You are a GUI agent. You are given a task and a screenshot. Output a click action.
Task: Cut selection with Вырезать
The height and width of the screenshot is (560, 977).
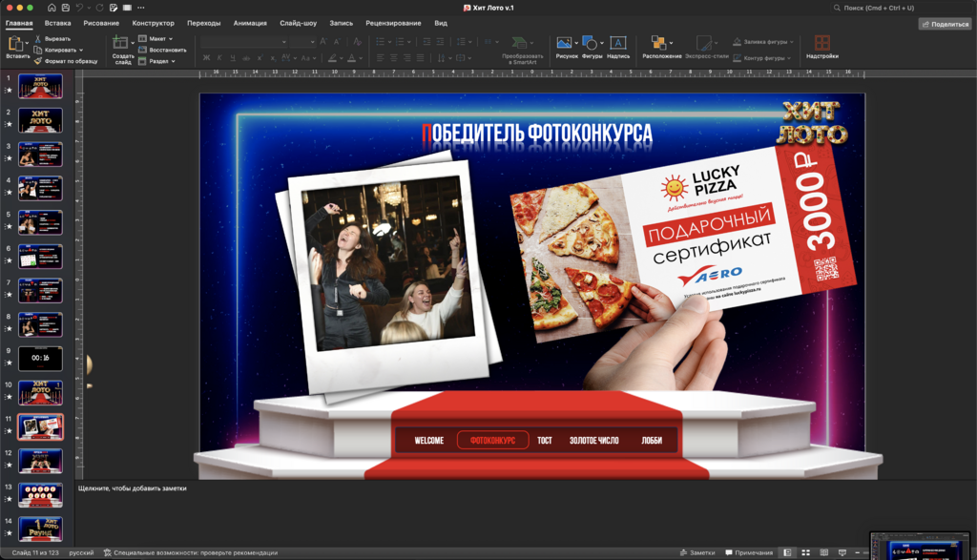tap(52, 38)
